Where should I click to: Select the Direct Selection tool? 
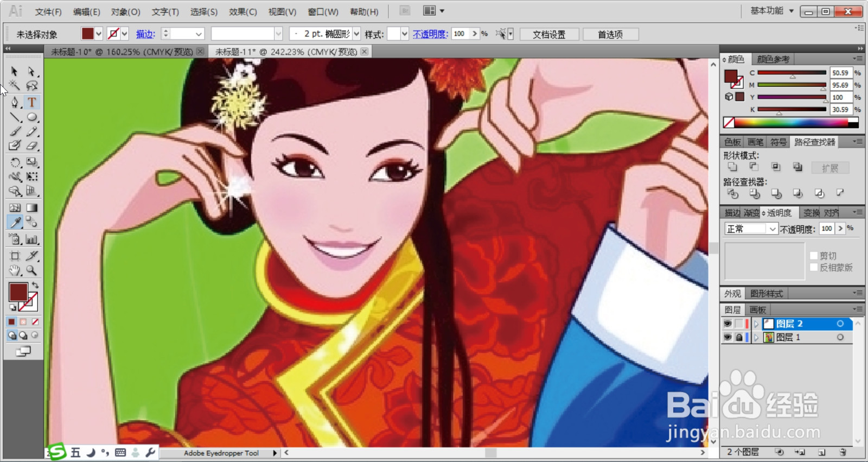pos(31,72)
